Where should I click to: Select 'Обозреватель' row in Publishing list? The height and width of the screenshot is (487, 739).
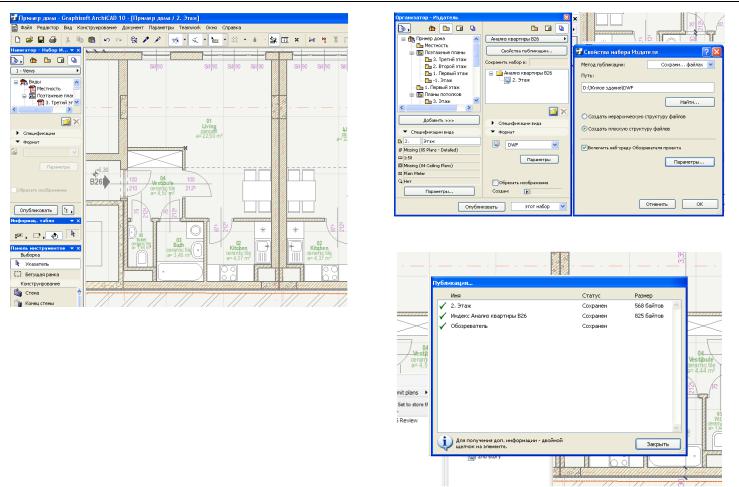(555, 326)
